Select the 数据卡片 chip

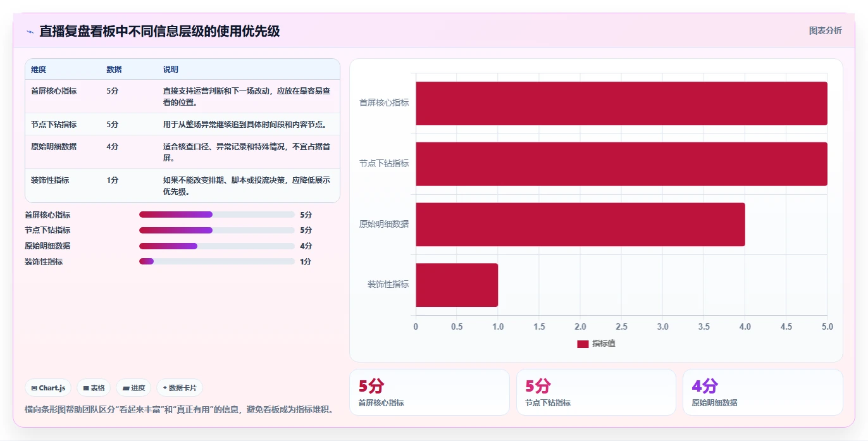[180, 388]
